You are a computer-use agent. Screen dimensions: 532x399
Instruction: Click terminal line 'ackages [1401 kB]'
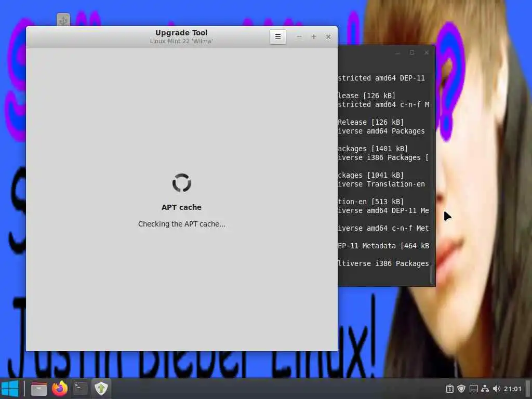coord(373,149)
